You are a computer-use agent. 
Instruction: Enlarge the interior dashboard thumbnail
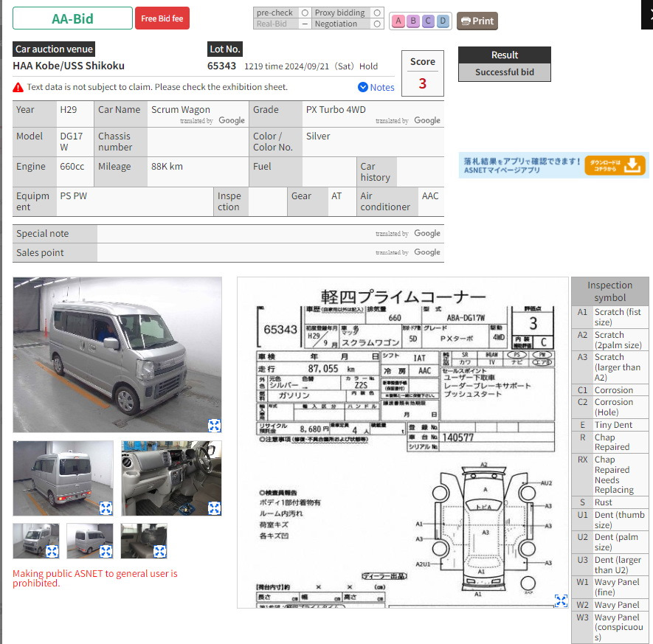tap(214, 508)
